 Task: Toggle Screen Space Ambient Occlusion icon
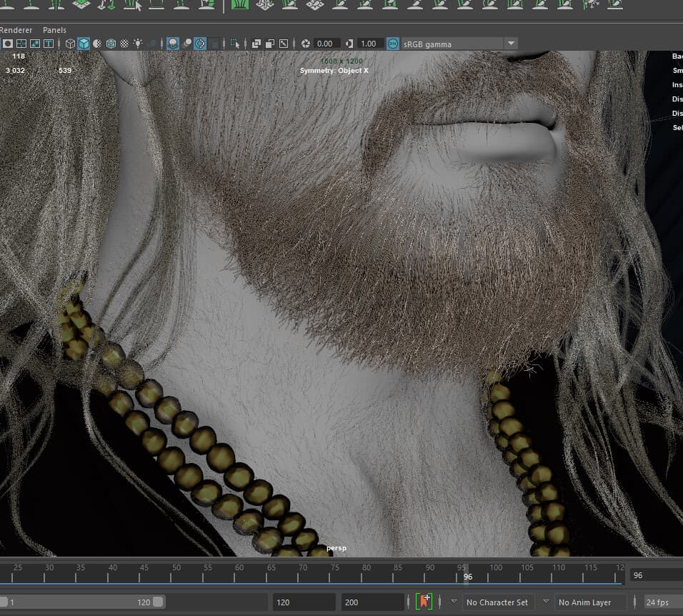[x=172, y=44]
